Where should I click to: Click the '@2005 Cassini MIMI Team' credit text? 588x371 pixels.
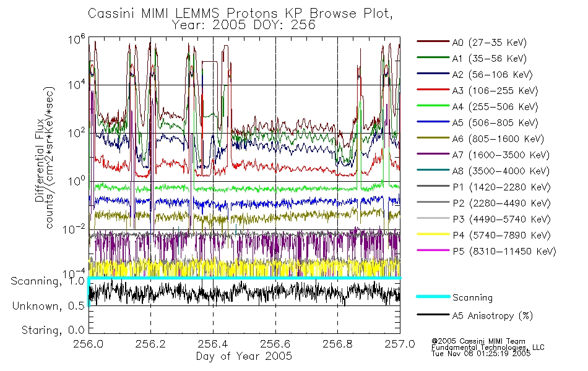click(478, 341)
